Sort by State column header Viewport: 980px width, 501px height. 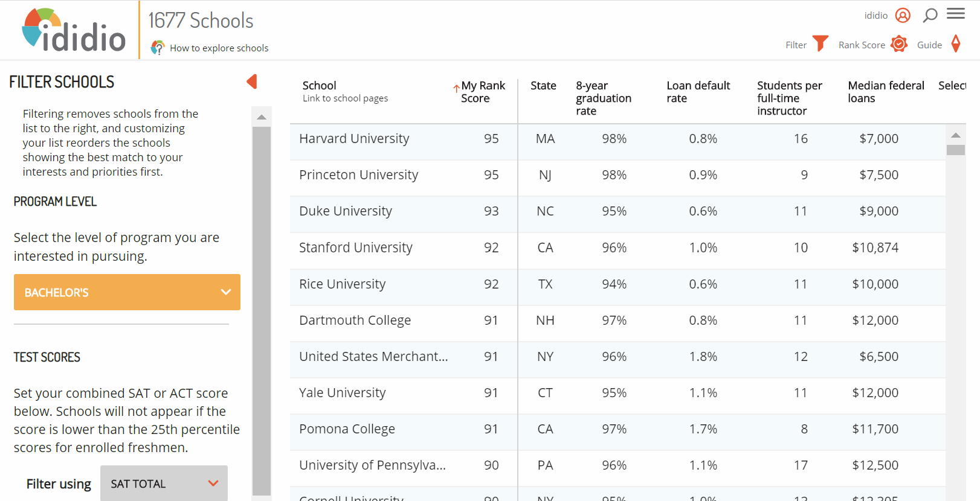(x=543, y=86)
